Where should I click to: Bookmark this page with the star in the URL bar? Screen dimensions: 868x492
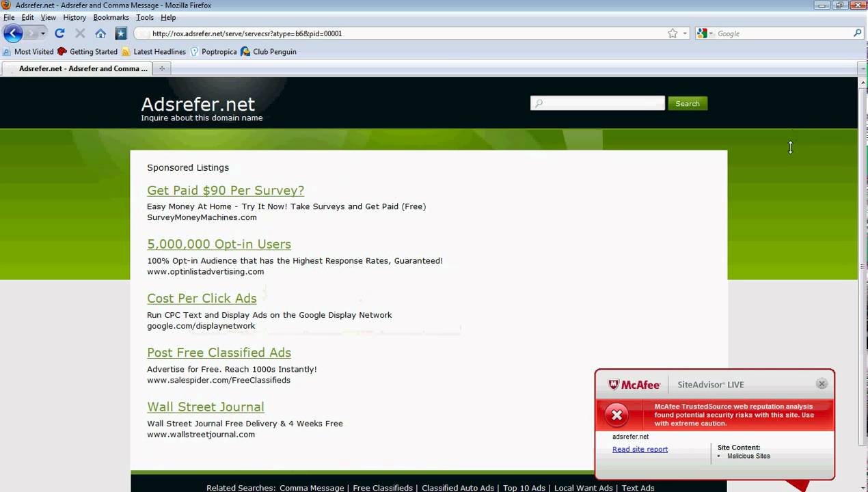673,33
